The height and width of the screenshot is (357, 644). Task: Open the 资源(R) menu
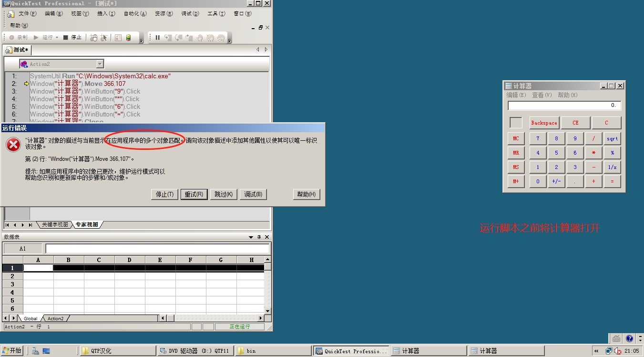[164, 14]
